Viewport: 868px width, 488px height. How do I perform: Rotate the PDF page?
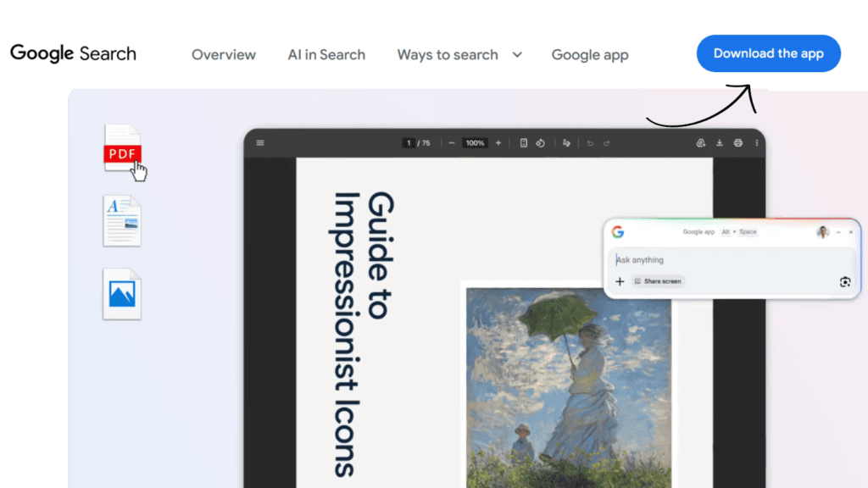click(x=541, y=143)
